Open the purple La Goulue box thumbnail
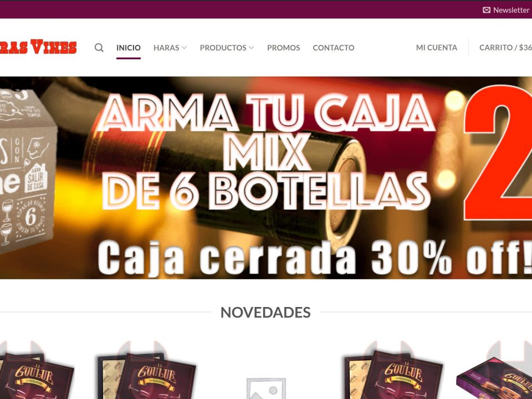 coord(494,379)
